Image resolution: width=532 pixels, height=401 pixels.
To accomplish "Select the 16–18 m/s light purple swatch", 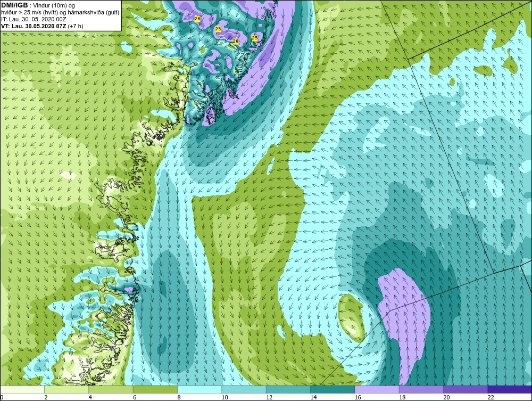I will tap(377, 389).
